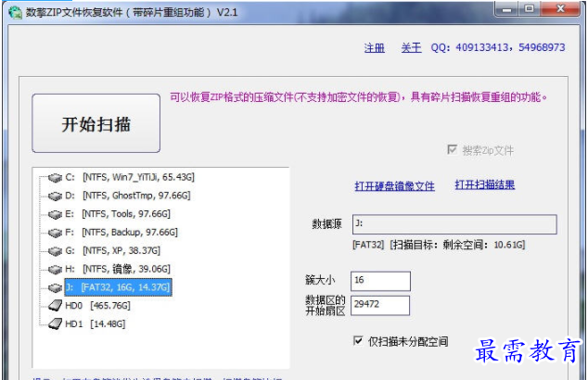Close the ZIP recovery window

tap(560, 9)
